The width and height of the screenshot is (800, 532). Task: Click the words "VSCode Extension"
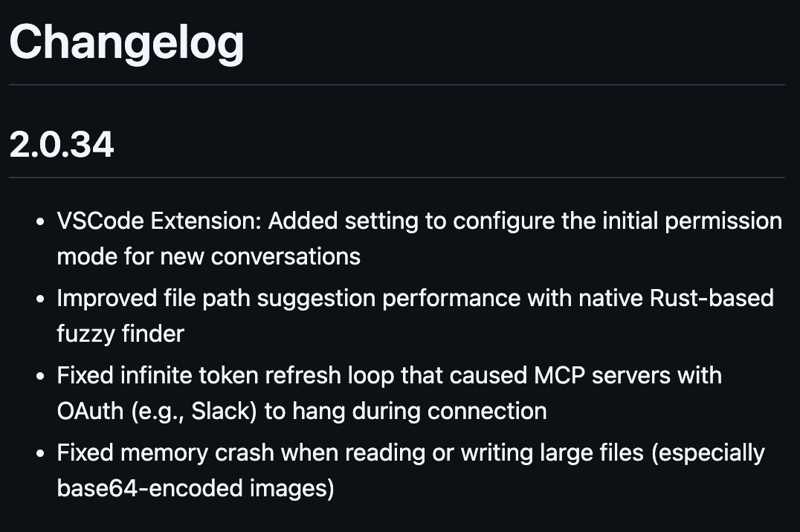point(158,221)
